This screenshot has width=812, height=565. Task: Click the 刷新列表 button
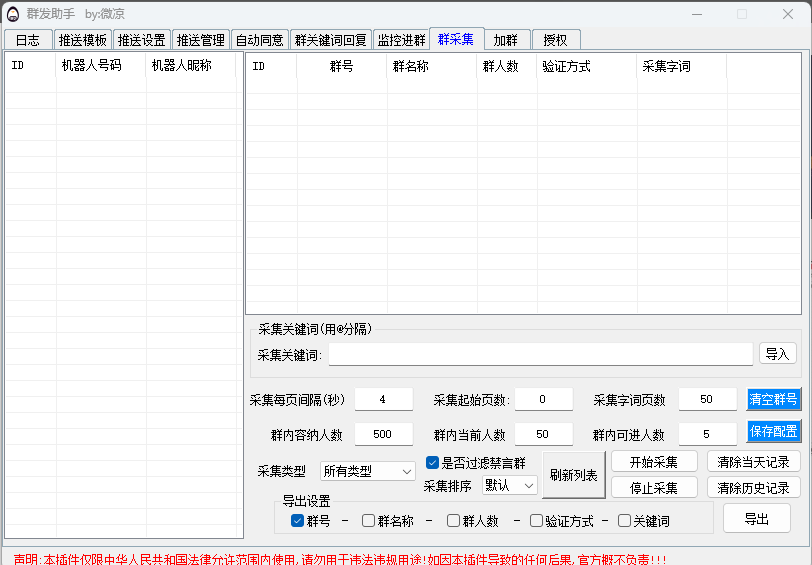click(573, 475)
